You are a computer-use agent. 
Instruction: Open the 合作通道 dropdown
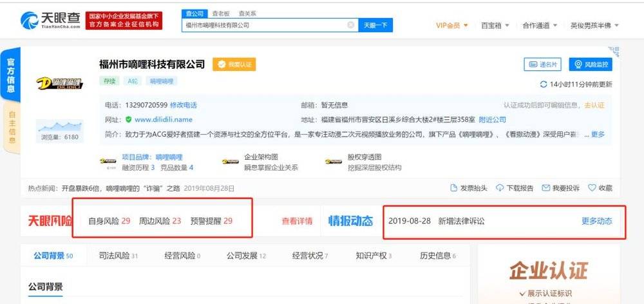point(540,26)
